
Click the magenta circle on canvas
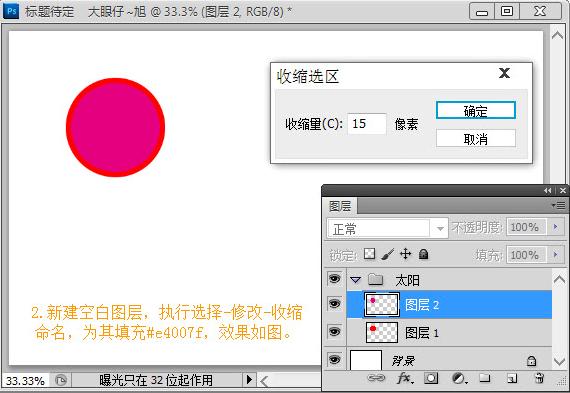click(x=116, y=127)
